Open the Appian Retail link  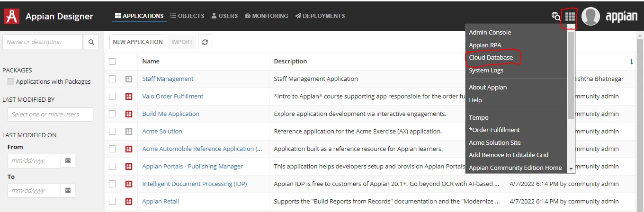coord(161,202)
